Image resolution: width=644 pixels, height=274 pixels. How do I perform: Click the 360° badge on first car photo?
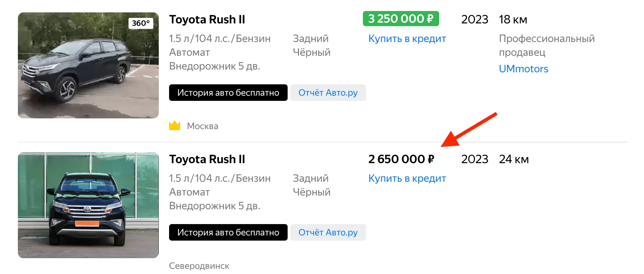141,23
